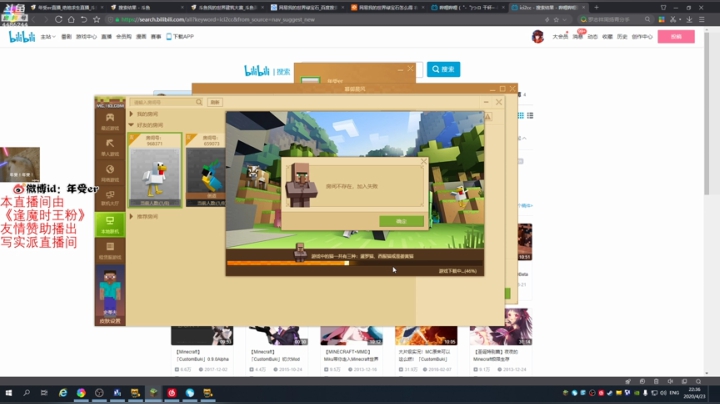Image resolution: width=720 pixels, height=404 pixels.
Task: Click the browser undo-close-tab arrow icon
Action: pos(84,19)
